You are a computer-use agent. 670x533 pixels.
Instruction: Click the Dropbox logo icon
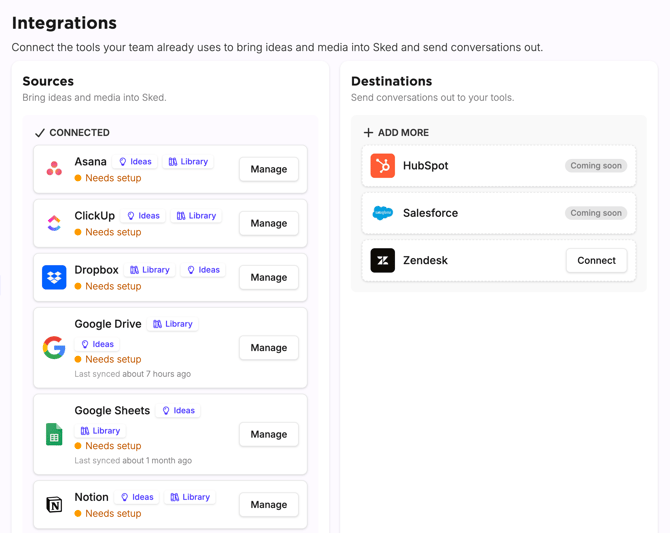(x=54, y=277)
